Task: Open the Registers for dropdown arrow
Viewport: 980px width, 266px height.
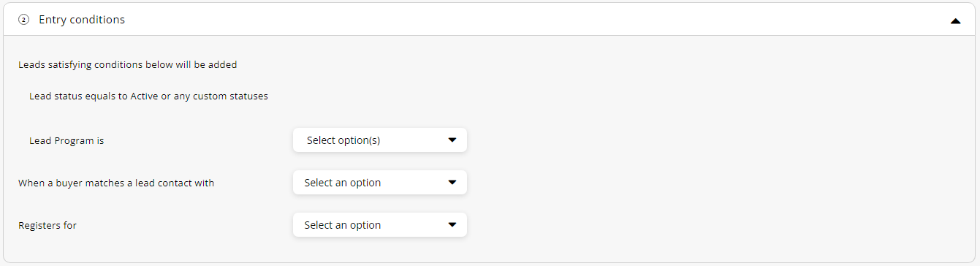Action: [452, 224]
